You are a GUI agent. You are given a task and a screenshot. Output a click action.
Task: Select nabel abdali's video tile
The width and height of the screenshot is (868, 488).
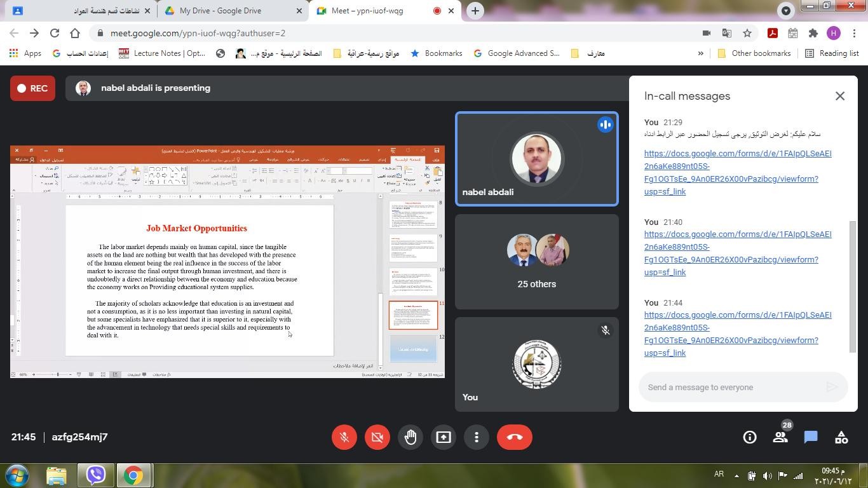(x=537, y=159)
